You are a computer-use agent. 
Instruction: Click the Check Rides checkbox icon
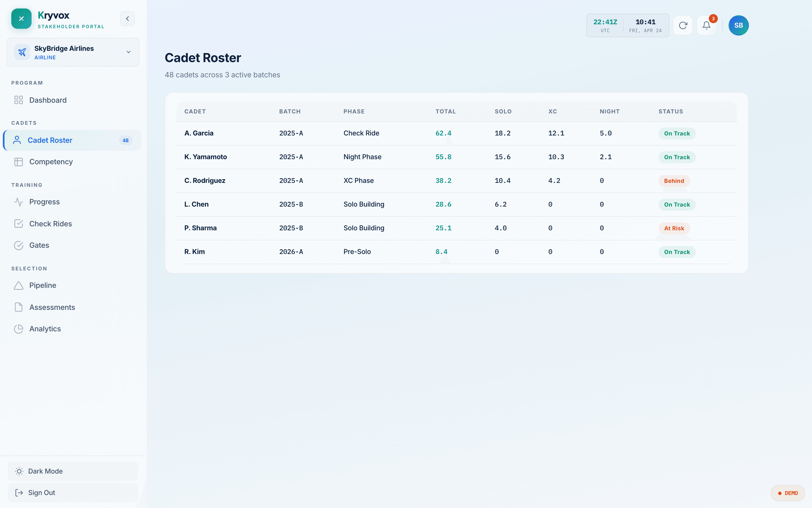point(19,224)
